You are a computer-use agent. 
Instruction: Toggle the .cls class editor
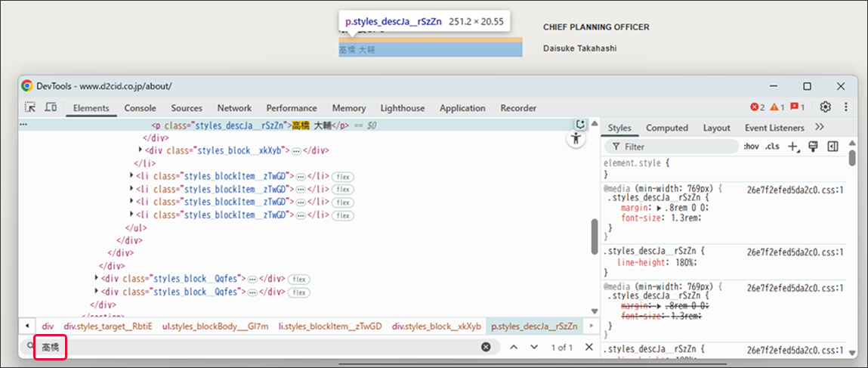coord(771,147)
